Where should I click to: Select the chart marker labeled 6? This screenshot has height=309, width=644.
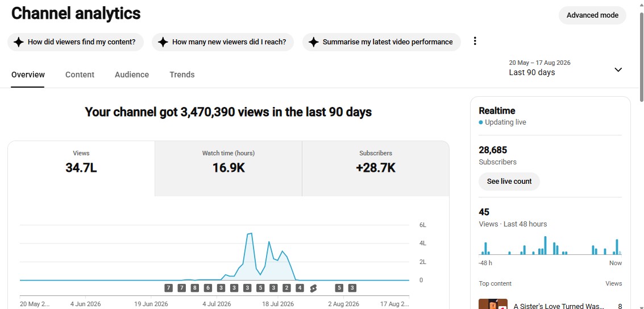(x=208, y=288)
